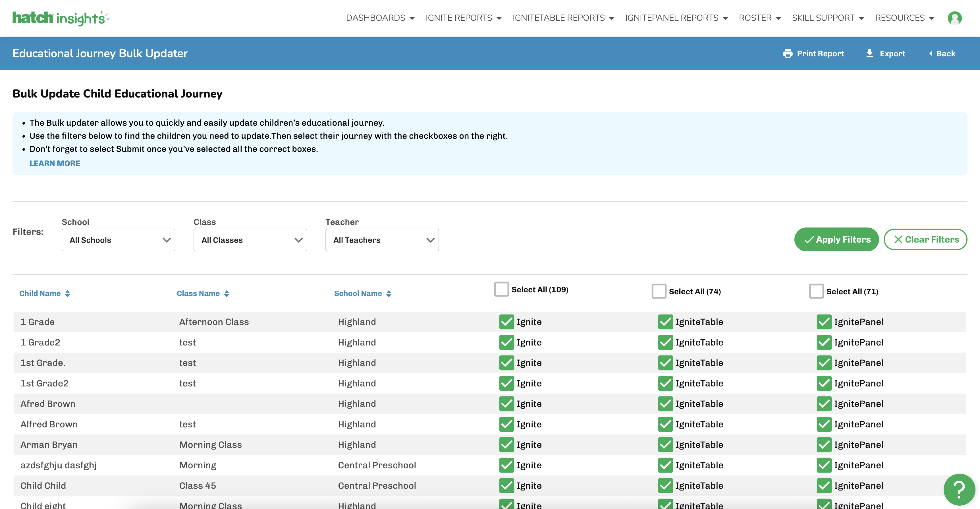The width and height of the screenshot is (980, 509).
Task: Uncheck IgniteTable for Alfred Brown
Action: click(x=665, y=425)
